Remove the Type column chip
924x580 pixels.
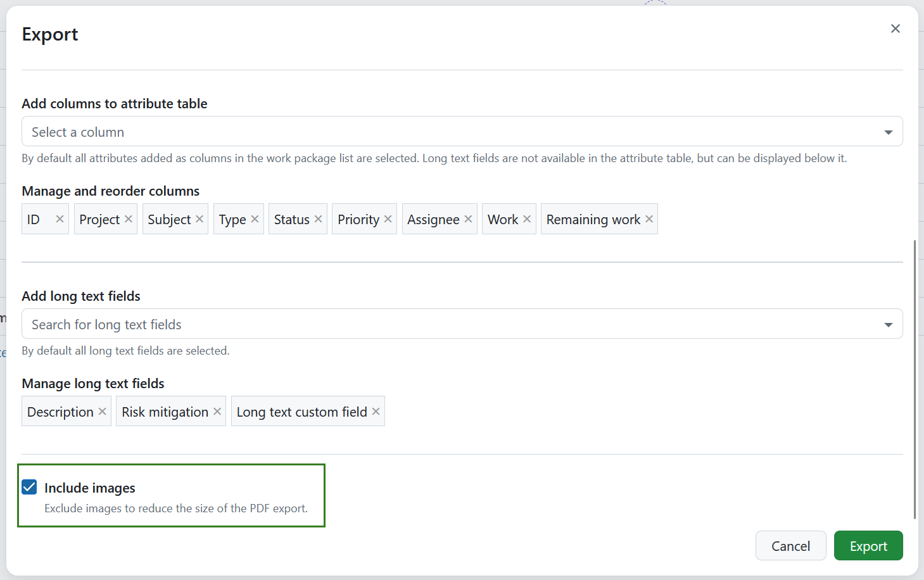click(255, 218)
